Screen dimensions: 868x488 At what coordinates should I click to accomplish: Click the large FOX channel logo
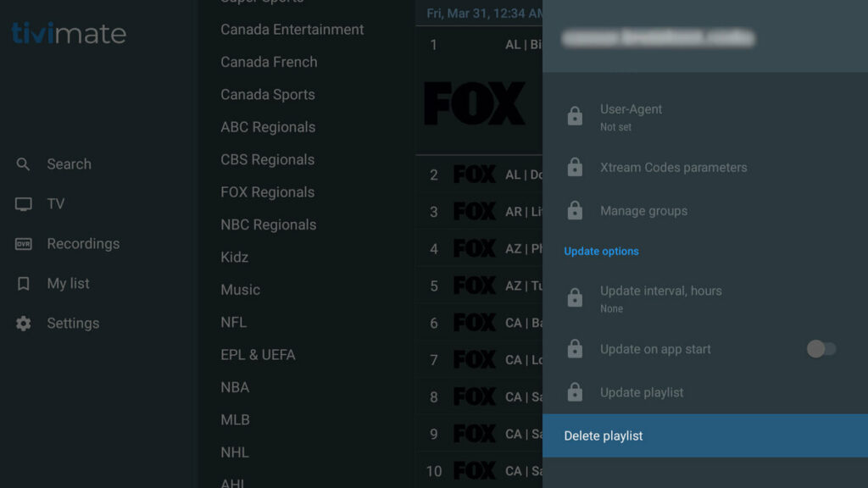(x=475, y=104)
